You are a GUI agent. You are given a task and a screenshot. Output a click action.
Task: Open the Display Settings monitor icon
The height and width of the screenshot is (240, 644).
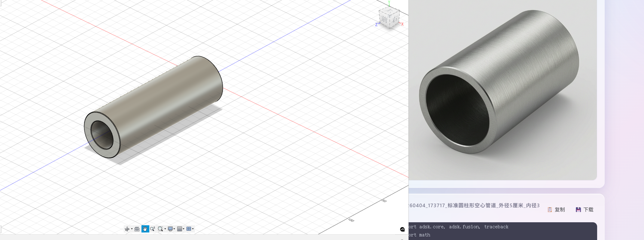tap(170, 229)
